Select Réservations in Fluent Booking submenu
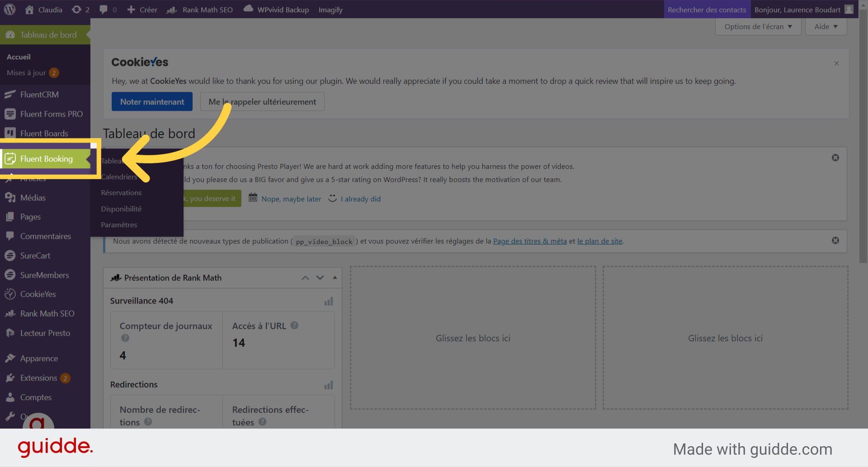Screen dimensions: 868x467 point(121,193)
